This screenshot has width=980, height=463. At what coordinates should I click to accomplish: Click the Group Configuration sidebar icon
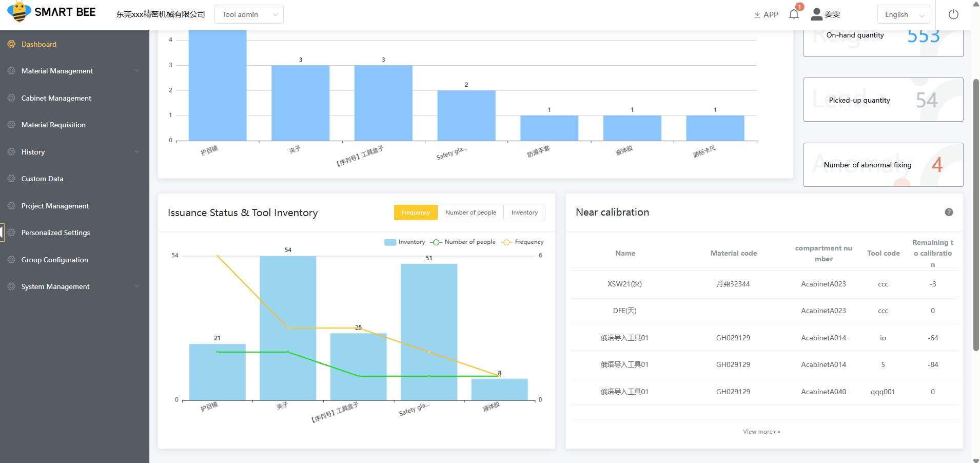11,260
